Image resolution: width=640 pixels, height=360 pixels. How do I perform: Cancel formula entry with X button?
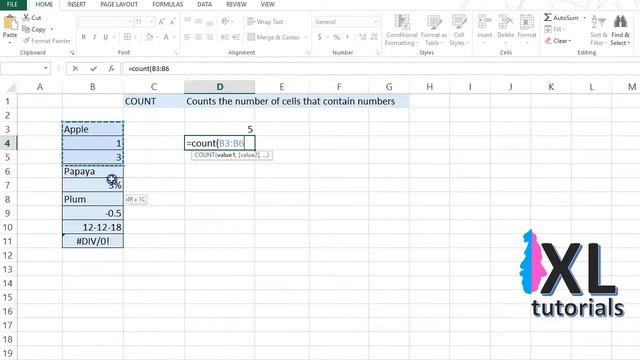pyautogui.click(x=75, y=69)
